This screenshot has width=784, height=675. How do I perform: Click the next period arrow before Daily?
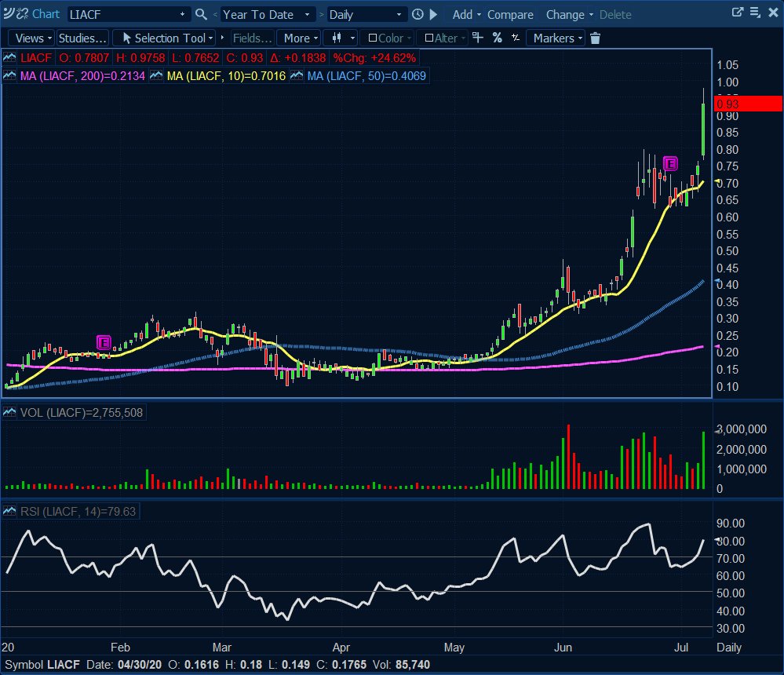(x=322, y=14)
